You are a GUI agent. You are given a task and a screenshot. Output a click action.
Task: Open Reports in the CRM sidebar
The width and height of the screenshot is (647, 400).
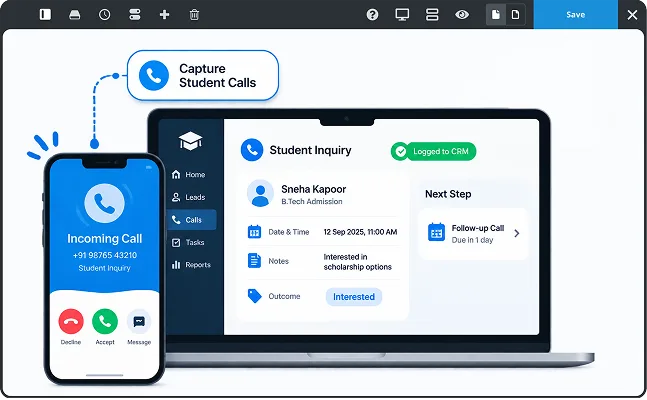tap(191, 265)
